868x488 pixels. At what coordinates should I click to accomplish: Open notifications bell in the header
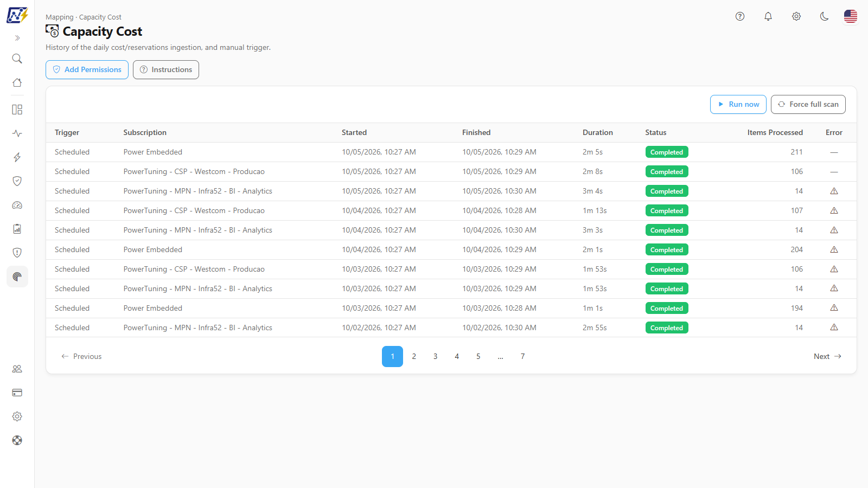pyautogui.click(x=768, y=16)
